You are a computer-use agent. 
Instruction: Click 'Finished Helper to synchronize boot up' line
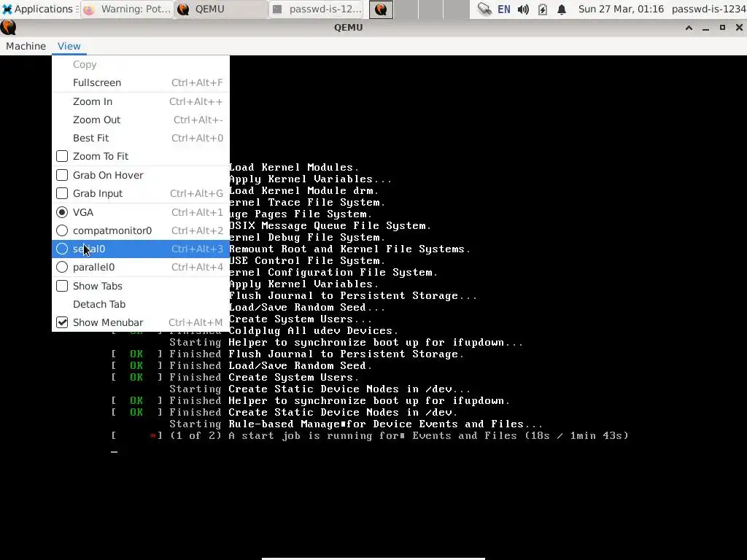click(x=311, y=401)
